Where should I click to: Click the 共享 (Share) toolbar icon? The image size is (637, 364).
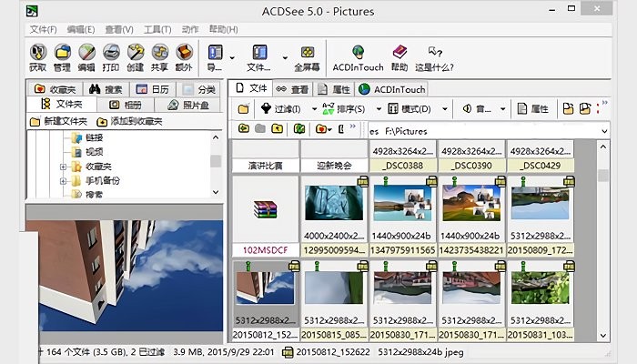click(x=159, y=53)
